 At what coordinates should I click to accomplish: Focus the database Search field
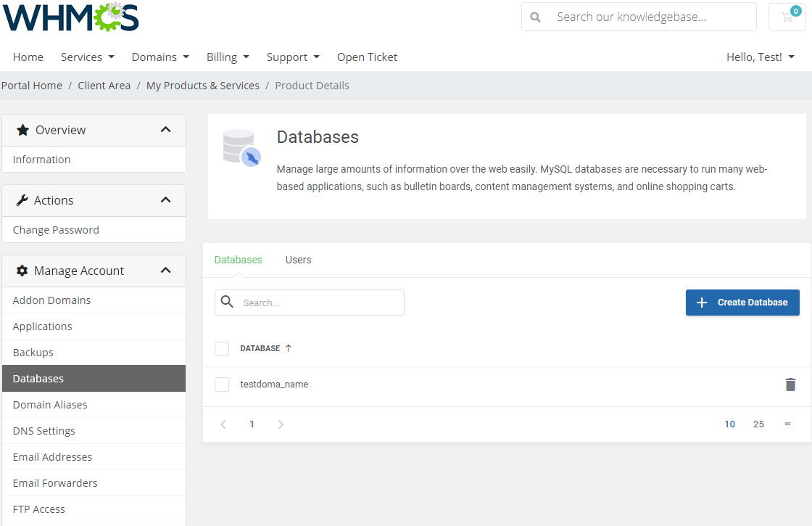(310, 303)
